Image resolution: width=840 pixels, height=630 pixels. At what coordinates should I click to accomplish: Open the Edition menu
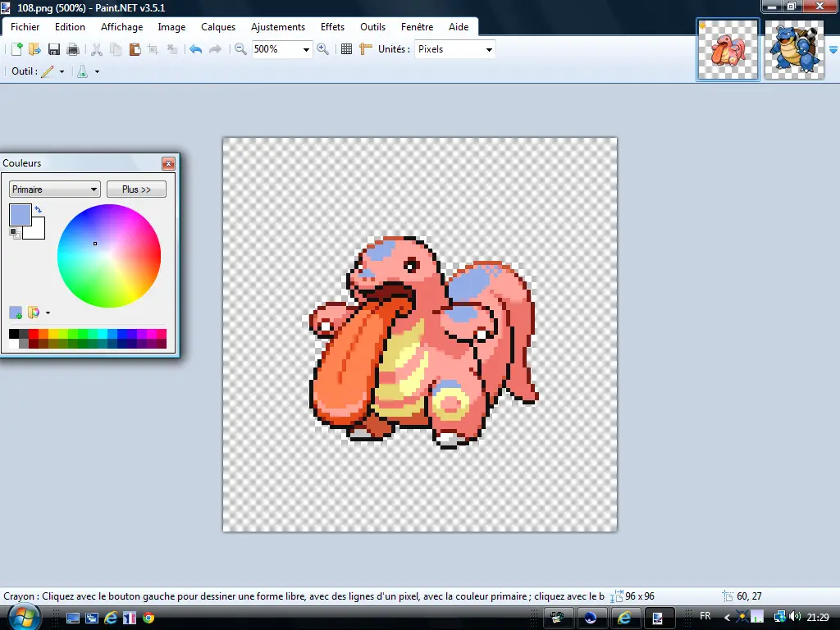pyautogui.click(x=70, y=27)
